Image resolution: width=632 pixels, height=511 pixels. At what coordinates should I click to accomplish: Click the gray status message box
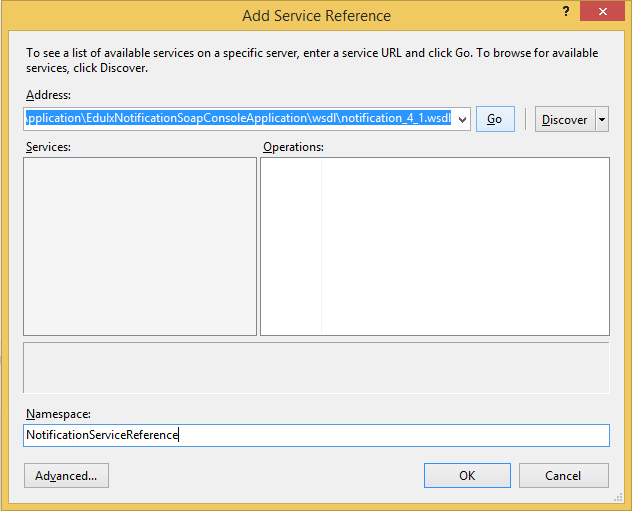coord(316,367)
